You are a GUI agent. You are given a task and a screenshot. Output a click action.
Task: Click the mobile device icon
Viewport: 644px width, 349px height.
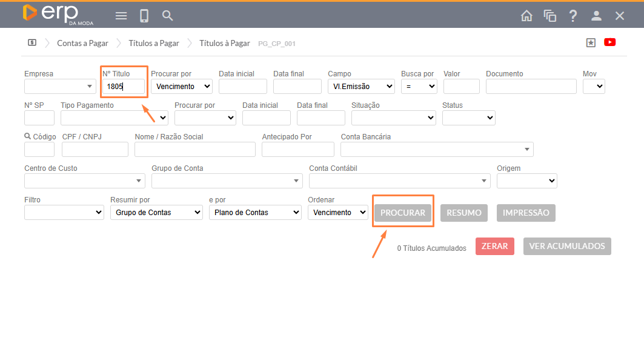144,16
